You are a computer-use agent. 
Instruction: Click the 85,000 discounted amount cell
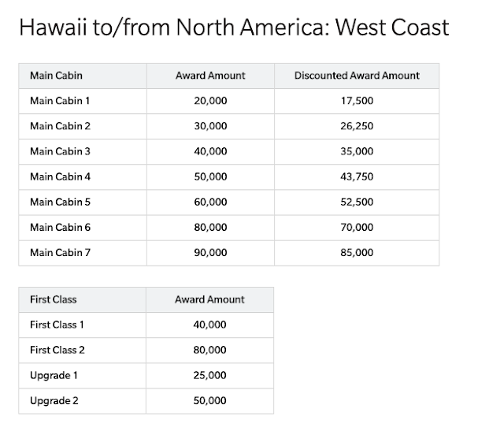point(357,253)
